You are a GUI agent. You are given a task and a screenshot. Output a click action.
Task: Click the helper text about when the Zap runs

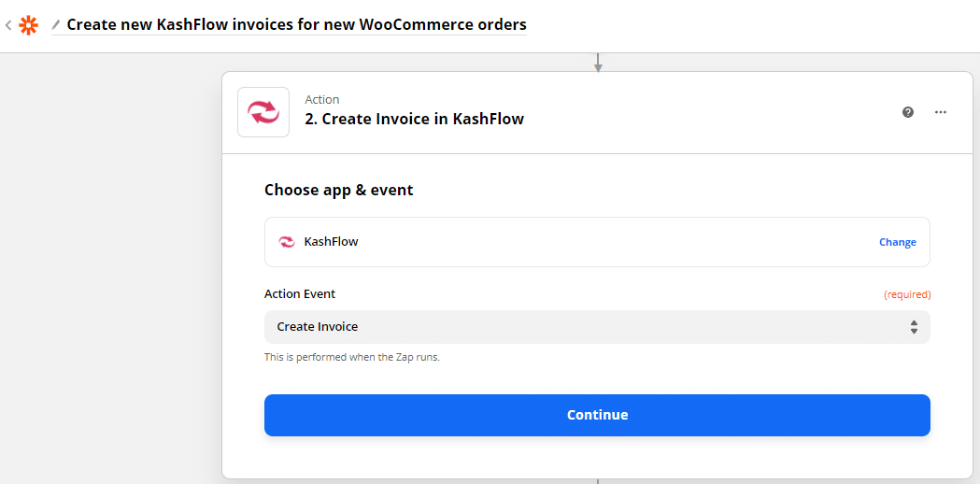(351, 357)
